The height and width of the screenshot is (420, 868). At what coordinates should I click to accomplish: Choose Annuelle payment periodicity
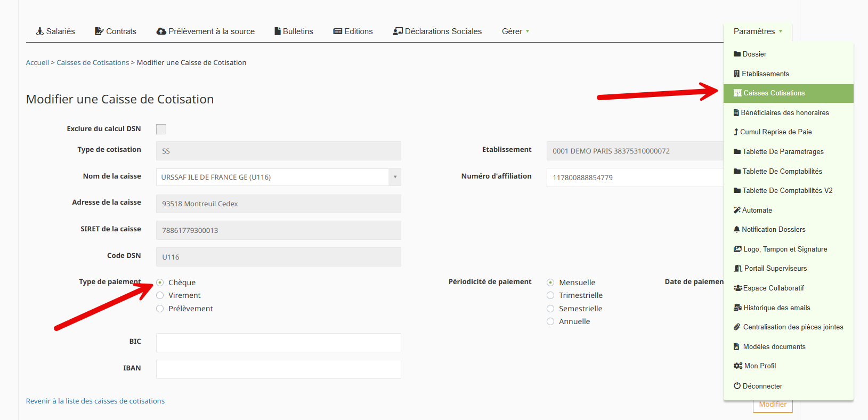(550, 321)
